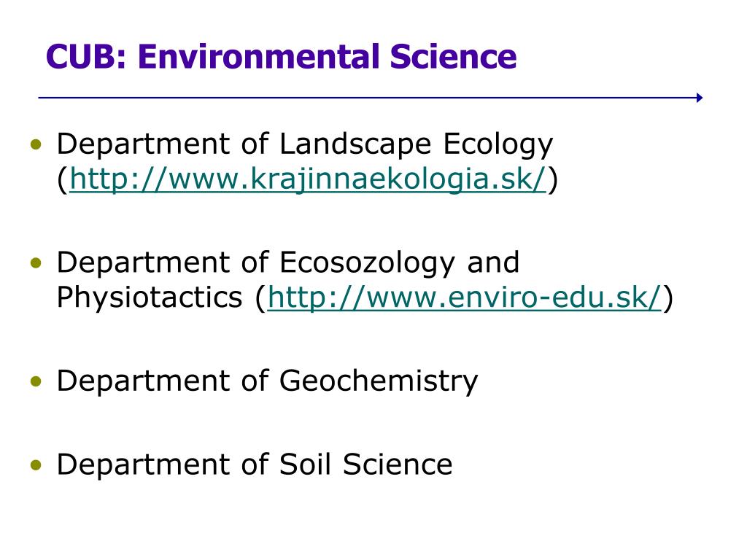Click the horizontal divider line under the title
747x560 pixels.
[x=370, y=98]
